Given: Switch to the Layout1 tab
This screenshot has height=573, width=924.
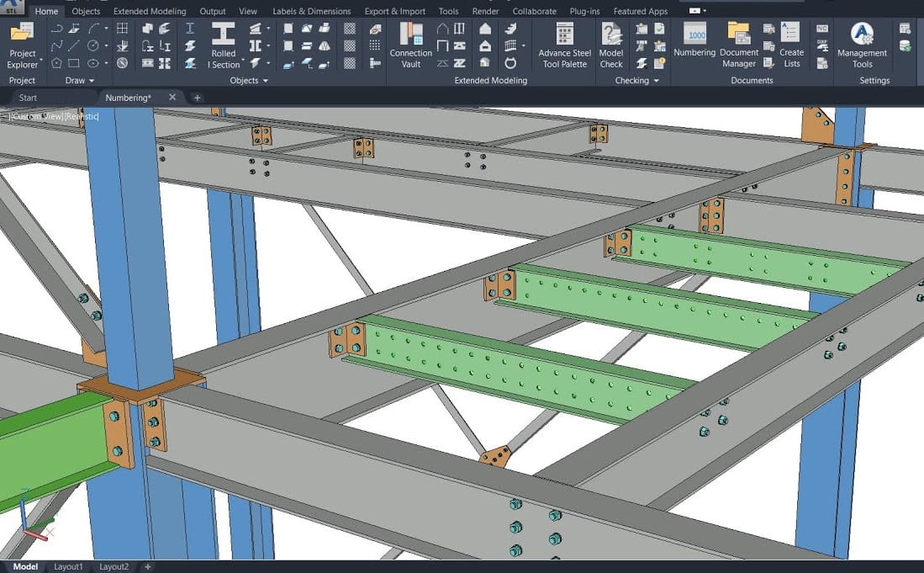Looking at the screenshot, I should point(69,567).
